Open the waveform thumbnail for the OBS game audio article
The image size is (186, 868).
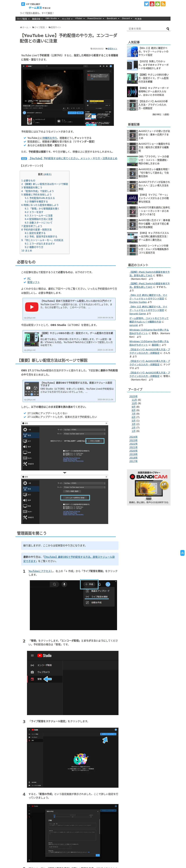coord(132,92)
